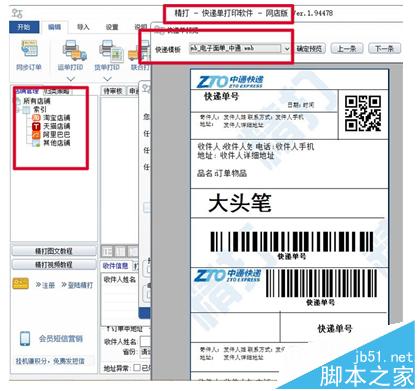Screen dimensions: 417x391
Task: Go to next record with 下一条
Action: (x=384, y=49)
